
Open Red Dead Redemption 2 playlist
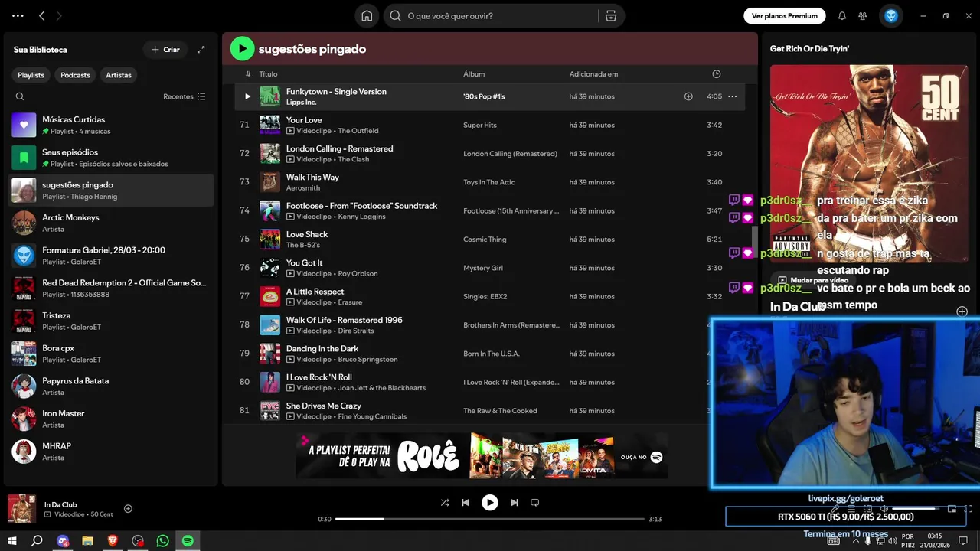tap(111, 288)
